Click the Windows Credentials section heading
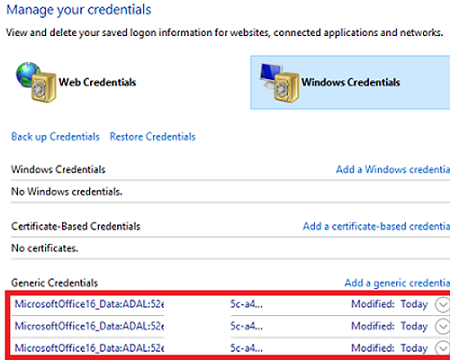Viewport: 450px width, 360px height. (58, 169)
